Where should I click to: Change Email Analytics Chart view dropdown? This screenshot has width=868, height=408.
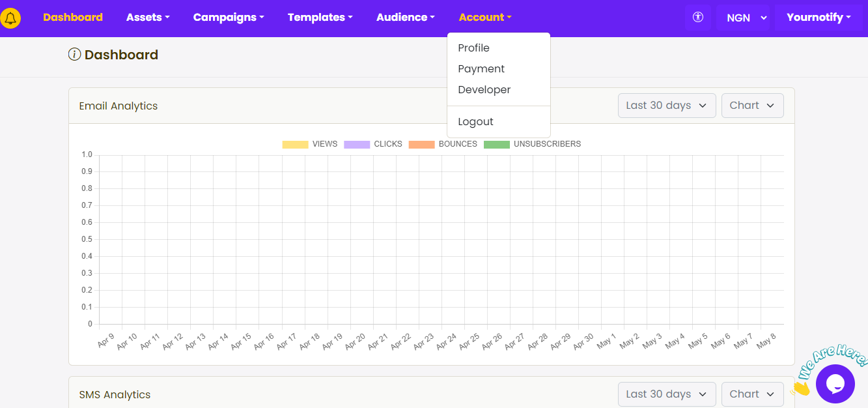pyautogui.click(x=752, y=106)
